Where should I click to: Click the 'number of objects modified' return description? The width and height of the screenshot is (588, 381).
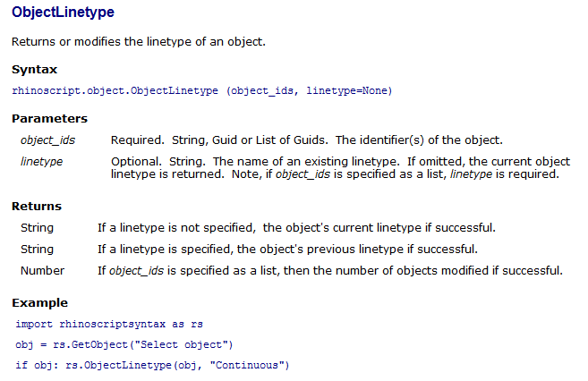[330, 271]
